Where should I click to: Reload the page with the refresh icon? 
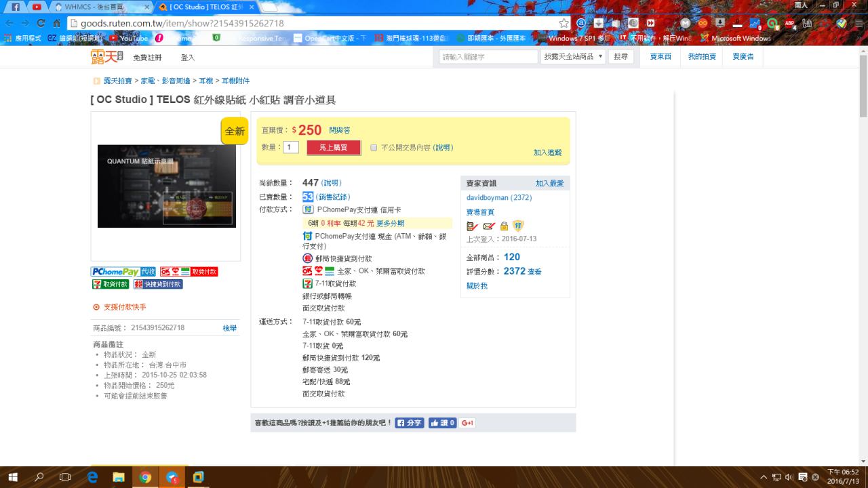41,23
